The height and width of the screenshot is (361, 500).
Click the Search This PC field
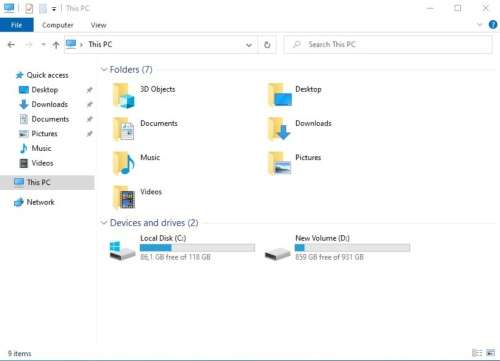[388, 44]
